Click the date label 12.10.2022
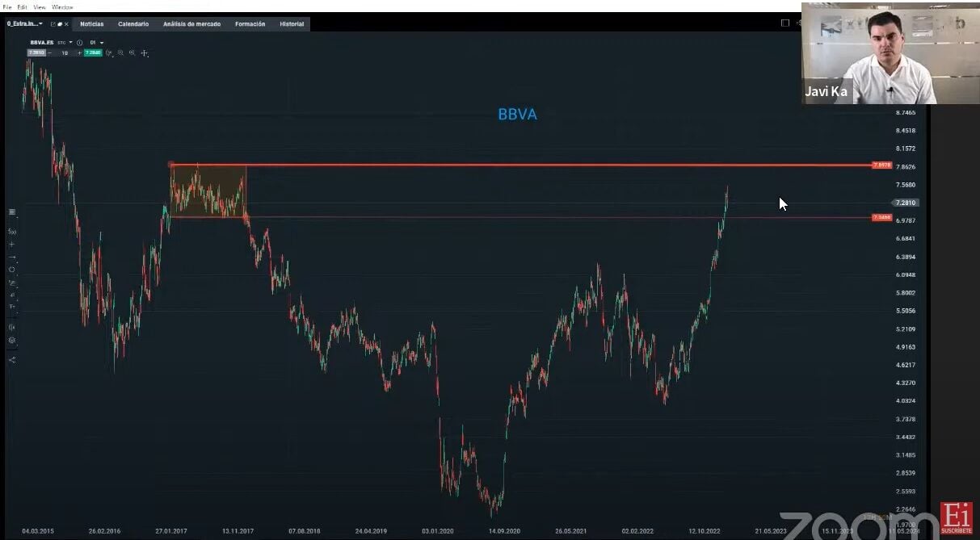The image size is (980, 540). coord(704,531)
